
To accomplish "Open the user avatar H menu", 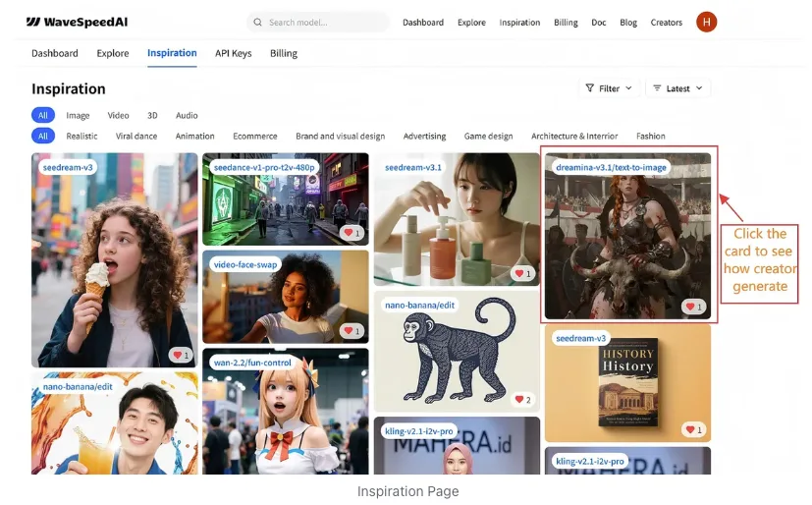I will (706, 22).
